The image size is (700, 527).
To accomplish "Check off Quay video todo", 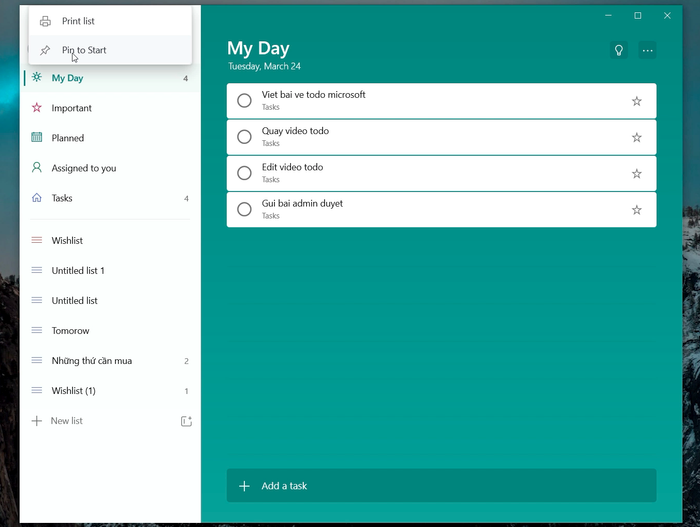I will pyautogui.click(x=244, y=137).
